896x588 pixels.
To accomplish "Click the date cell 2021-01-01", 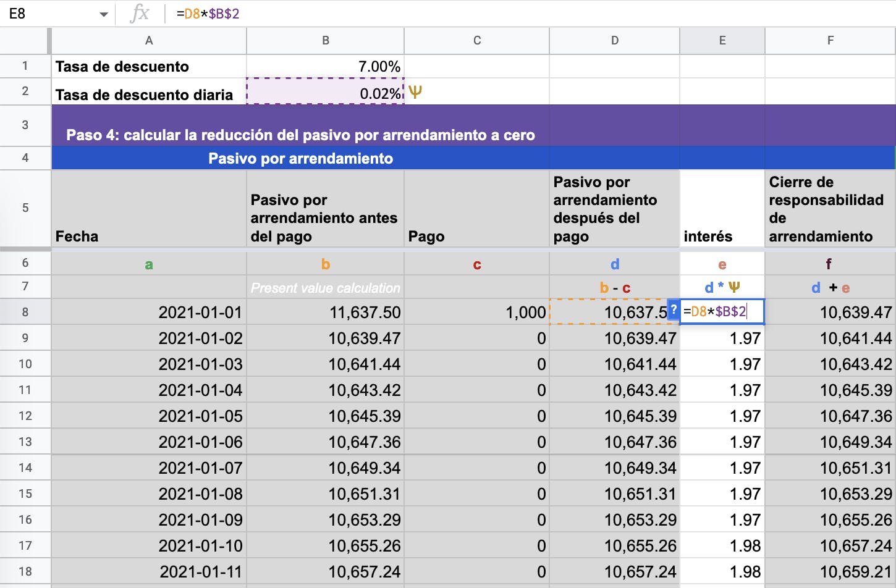I will tap(149, 312).
